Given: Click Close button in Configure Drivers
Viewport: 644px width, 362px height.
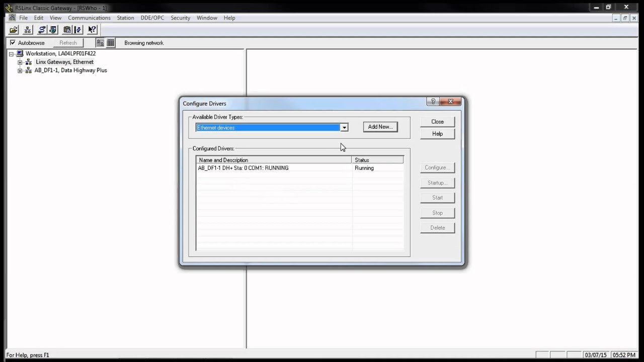Looking at the screenshot, I should click(x=437, y=122).
